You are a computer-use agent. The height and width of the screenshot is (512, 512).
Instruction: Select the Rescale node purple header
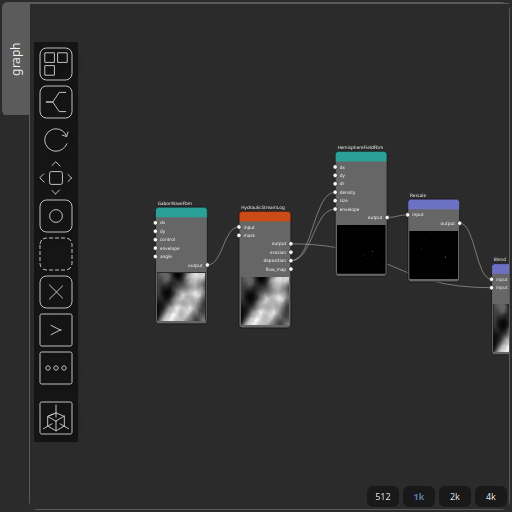(x=433, y=205)
